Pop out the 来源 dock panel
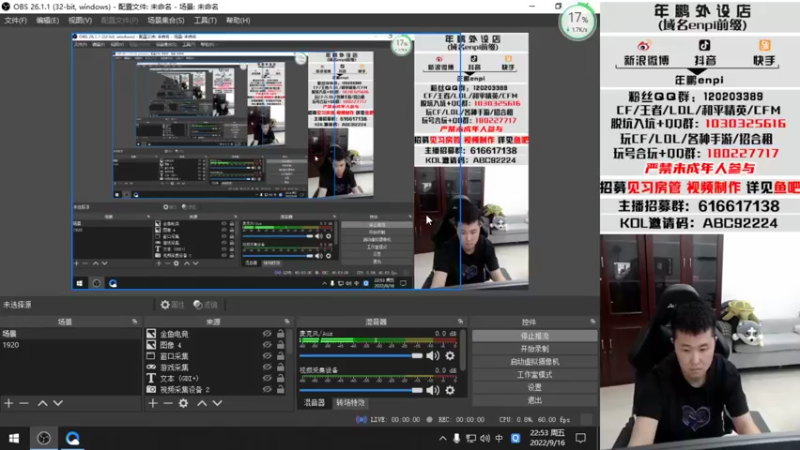The image size is (800, 450). (x=287, y=322)
